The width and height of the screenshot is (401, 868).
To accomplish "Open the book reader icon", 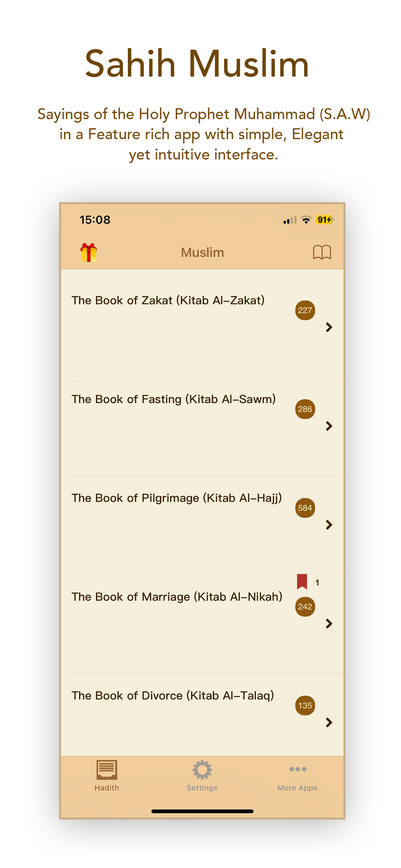I will point(322,252).
